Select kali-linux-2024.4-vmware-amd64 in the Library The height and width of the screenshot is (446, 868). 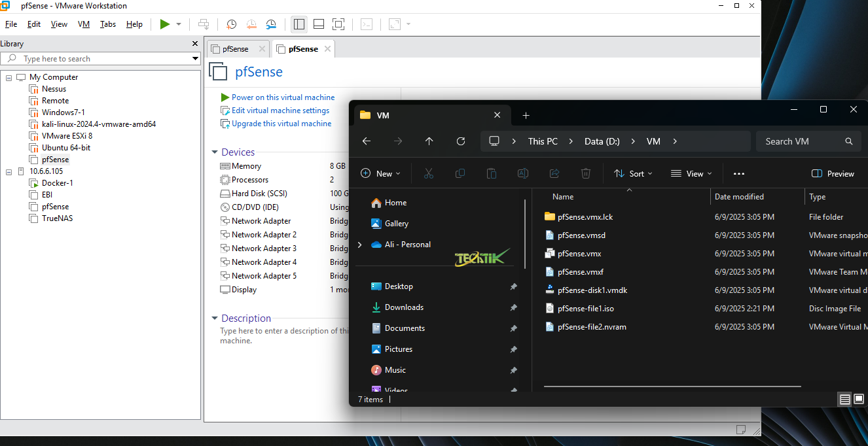coord(98,124)
